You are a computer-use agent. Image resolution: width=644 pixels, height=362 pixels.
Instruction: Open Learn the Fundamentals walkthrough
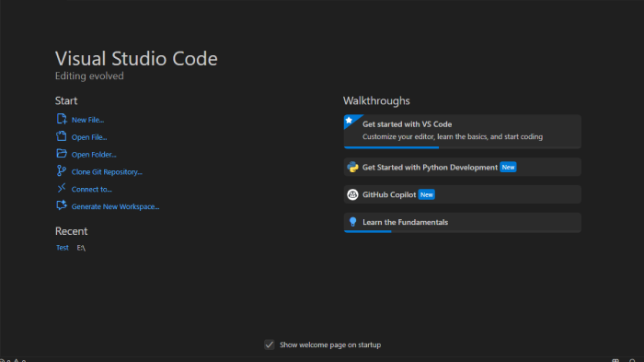[463, 223]
